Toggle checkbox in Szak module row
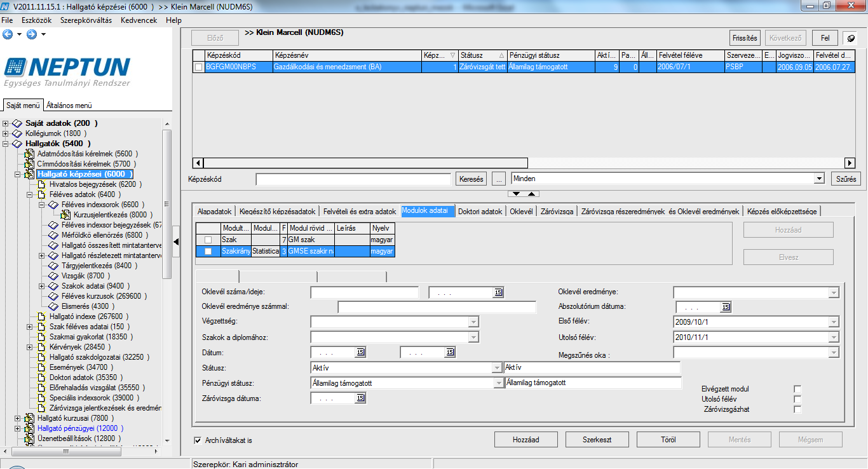This screenshot has height=469, width=868. pos(208,240)
